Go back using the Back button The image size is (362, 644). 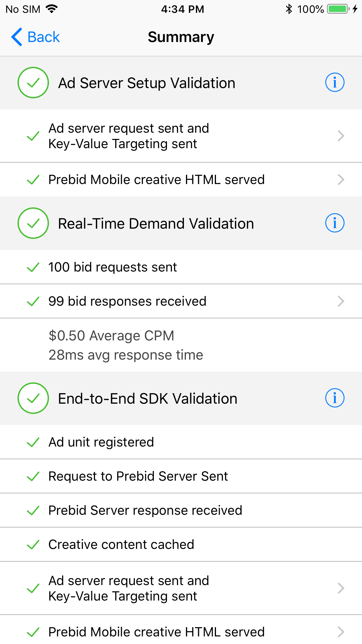point(35,37)
